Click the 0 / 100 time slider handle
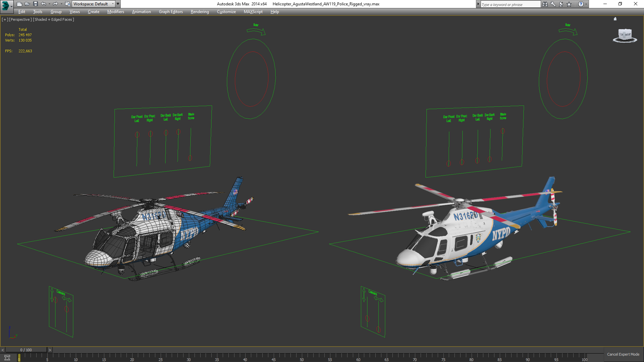The height and width of the screenshot is (362, 644). pos(26,350)
